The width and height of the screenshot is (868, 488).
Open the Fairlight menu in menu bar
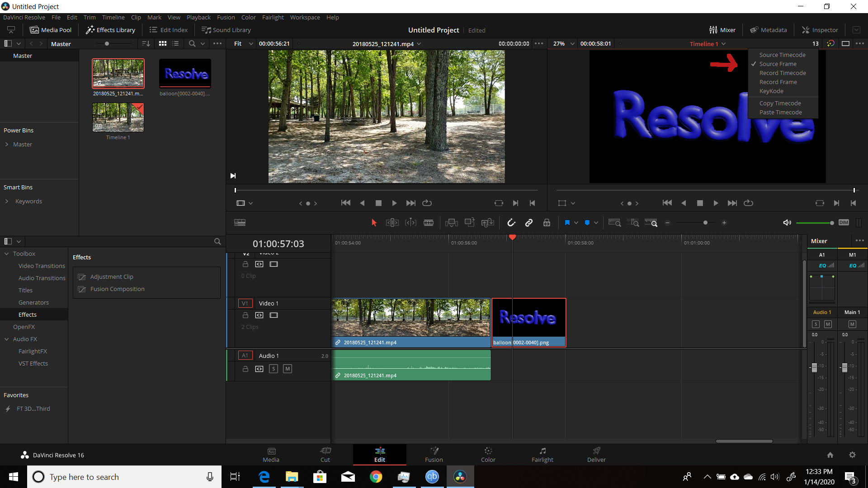point(273,17)
